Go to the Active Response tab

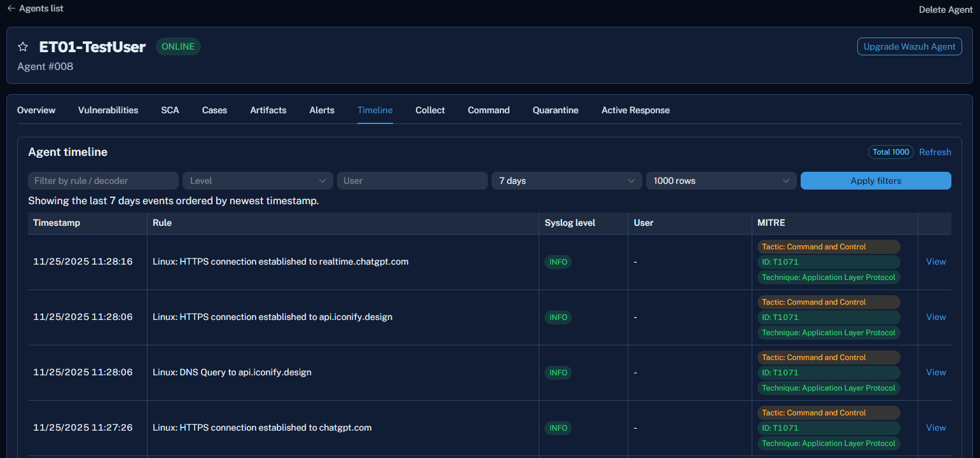coord(635,110)
